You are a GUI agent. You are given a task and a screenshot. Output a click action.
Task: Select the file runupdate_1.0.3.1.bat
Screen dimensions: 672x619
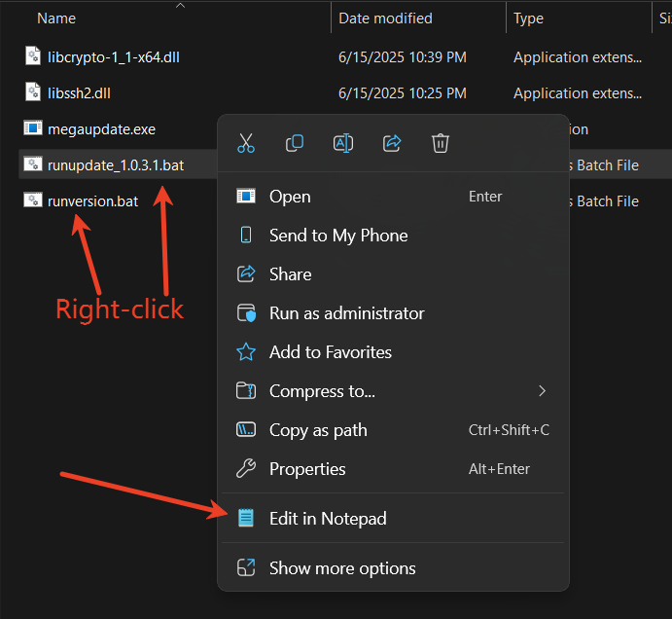click(116, 165)
